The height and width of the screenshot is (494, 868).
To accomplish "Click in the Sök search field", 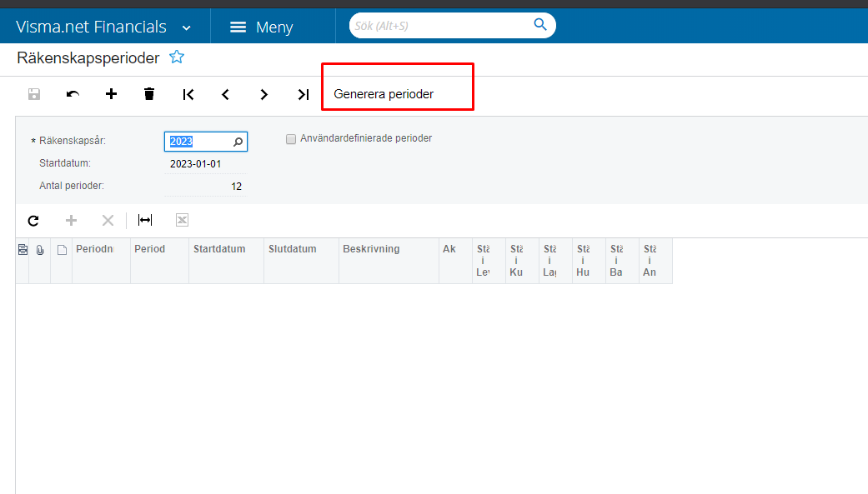I will [x=438, y=26].
